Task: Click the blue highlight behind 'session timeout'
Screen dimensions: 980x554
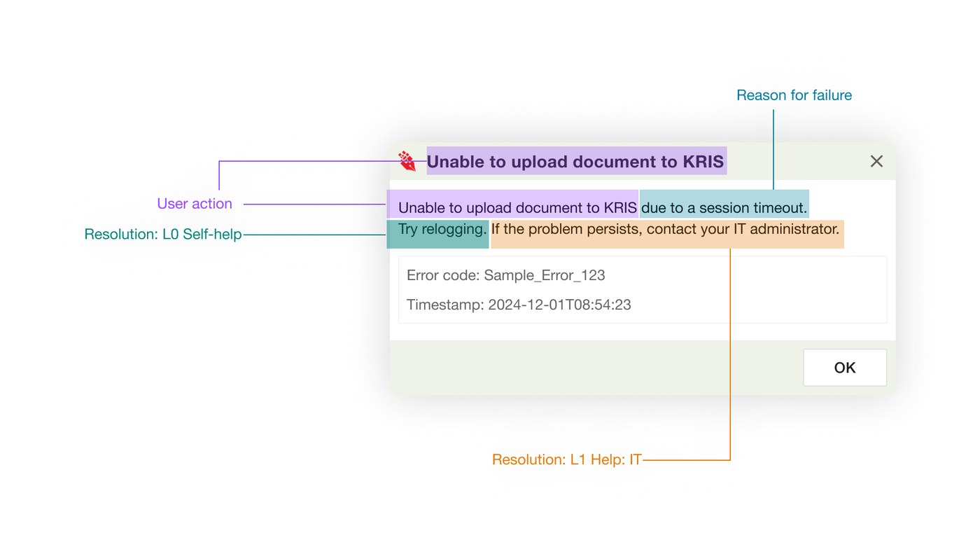Action: [724, 204]
